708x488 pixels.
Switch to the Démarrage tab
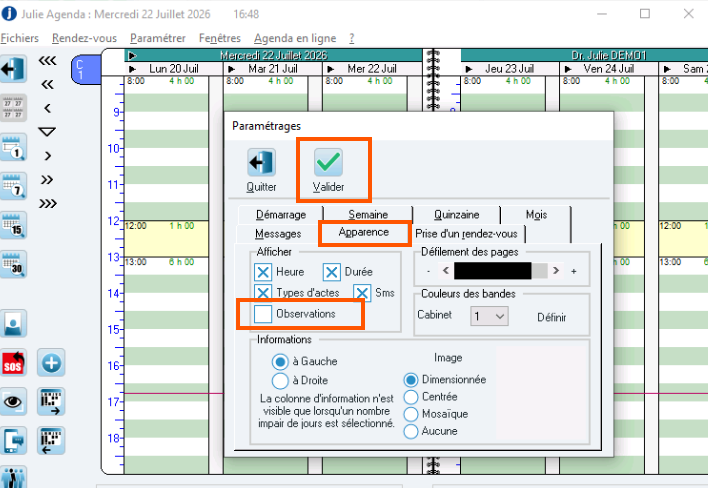point(280,214)
